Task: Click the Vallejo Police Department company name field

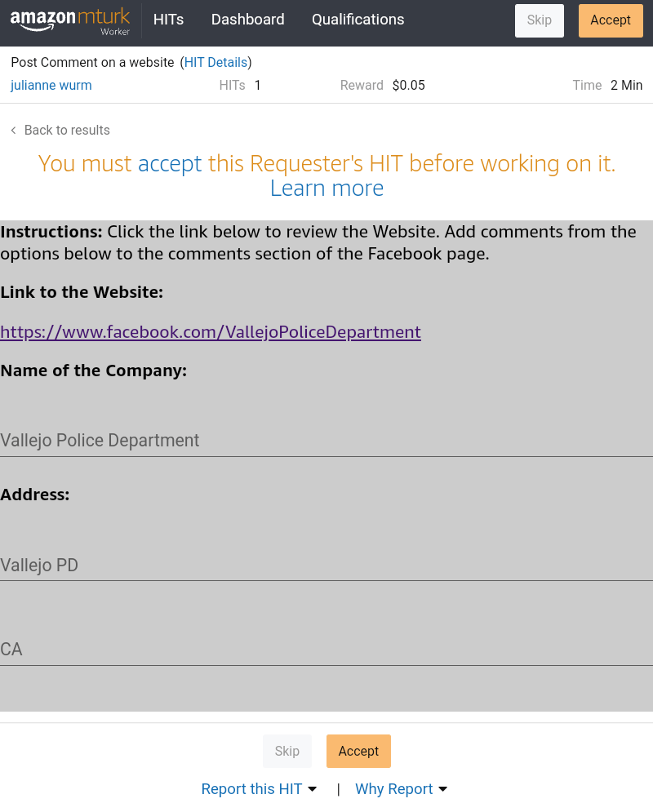Action: tap(326, 441)
